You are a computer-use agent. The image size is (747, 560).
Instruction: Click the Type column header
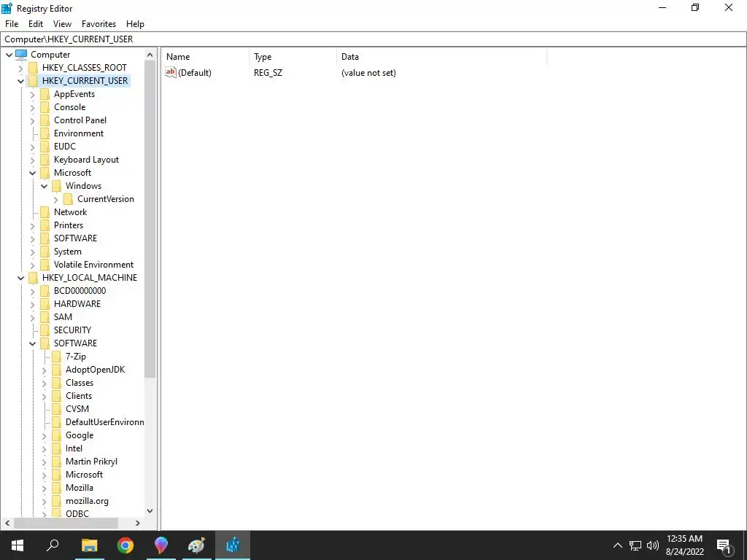[293, 57]
